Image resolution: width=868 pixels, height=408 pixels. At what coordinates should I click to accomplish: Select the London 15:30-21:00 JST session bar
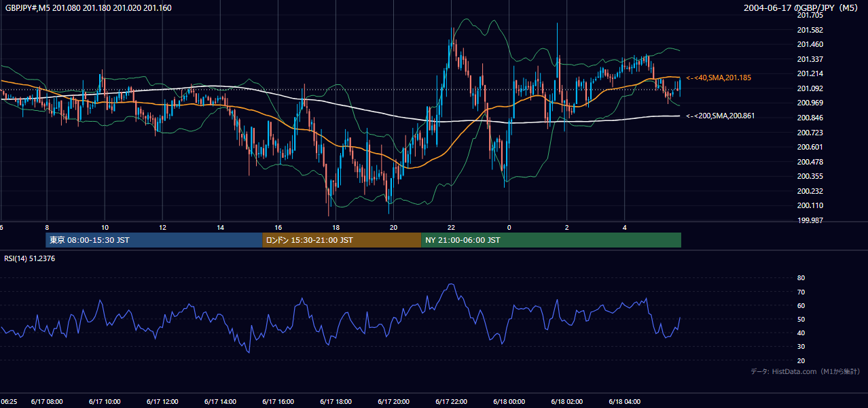coord(342,240)
